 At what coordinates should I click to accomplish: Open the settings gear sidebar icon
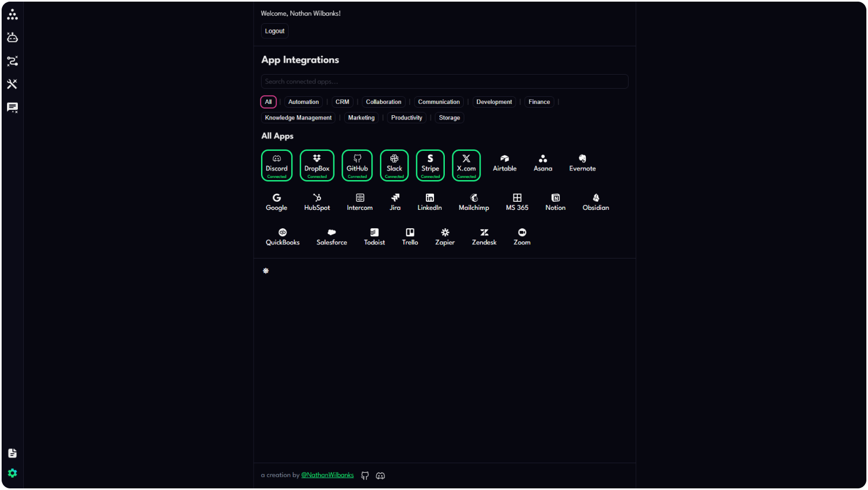[12, 473]
